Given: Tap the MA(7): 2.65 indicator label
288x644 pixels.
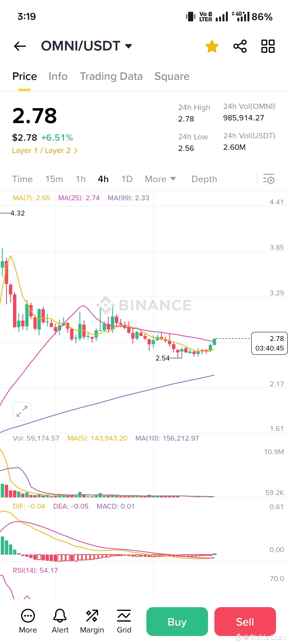Looking at the screenshot, I should point(31,198).
